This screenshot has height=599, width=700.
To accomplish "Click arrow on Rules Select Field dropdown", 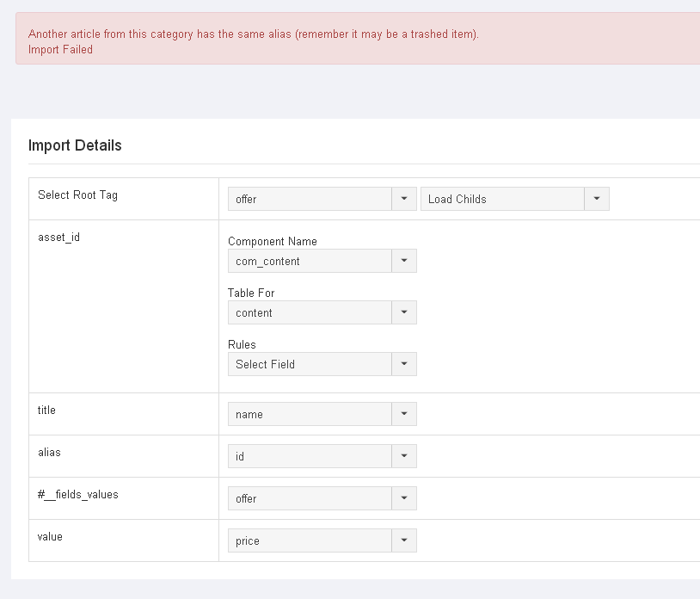I will (404, 364).
